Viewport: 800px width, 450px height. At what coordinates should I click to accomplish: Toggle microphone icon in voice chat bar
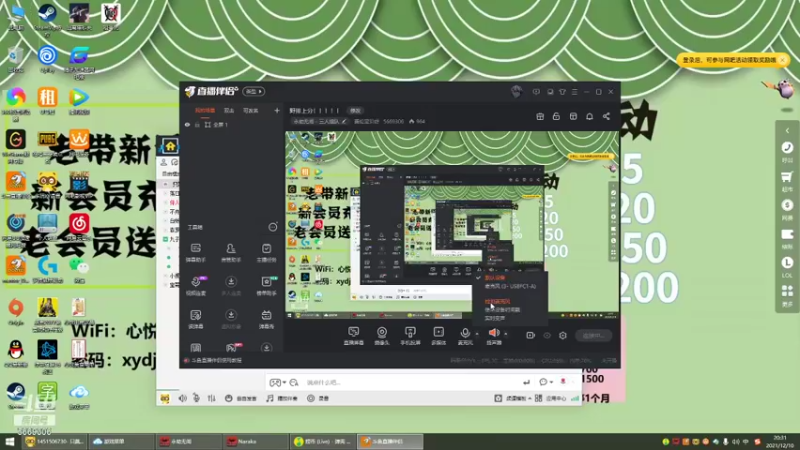[x=196, y=398]
